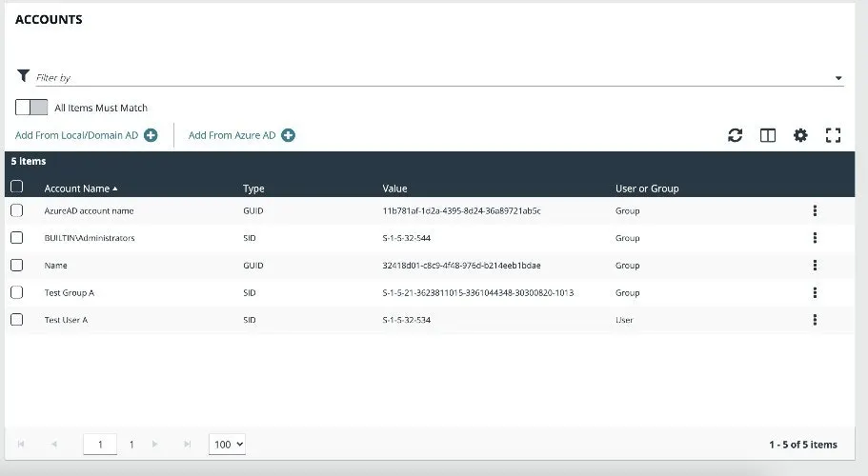Screen dimensions: 868x476
Task: Open actions menu for Name row
Action: point(815,266)
